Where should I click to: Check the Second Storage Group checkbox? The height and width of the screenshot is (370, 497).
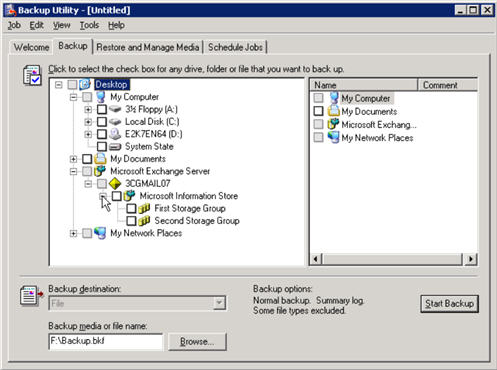coord(131,221)
